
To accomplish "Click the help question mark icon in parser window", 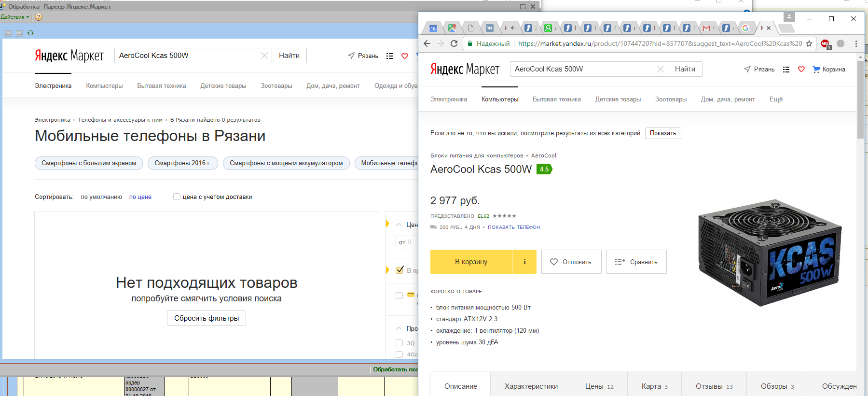I will (39, 17).
